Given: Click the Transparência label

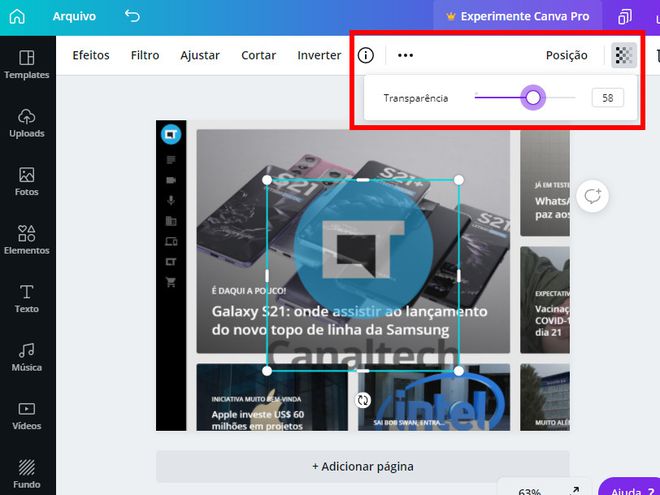Looking at the screenshot, I should 415,98.
